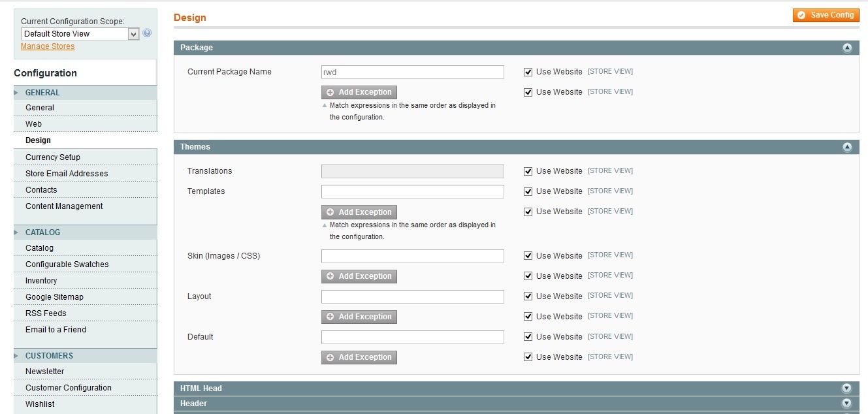
Task: Uncheck Use Website for Current Package Name
Action: pyautogui.click(x=528, y=72)
